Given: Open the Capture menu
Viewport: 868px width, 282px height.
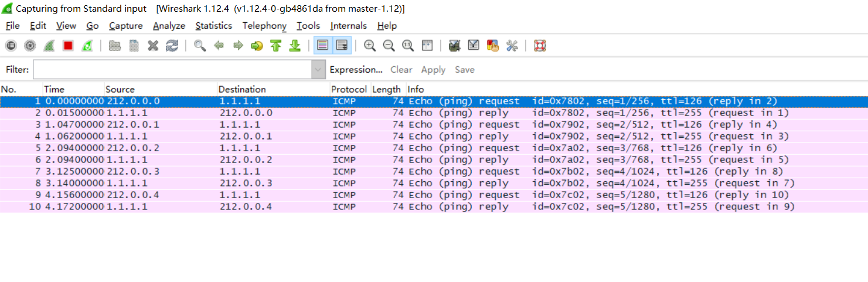Looking at the screenshot, I should click(126, 26).
